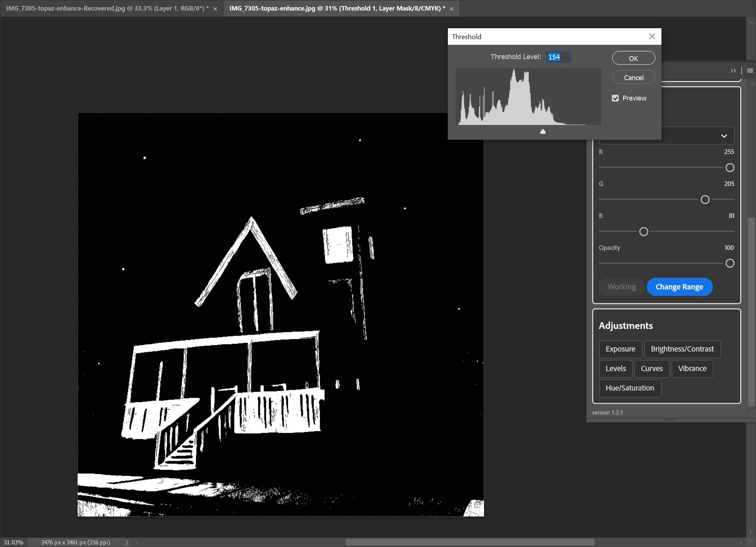Viewport: 756px width, 547px height.
Task: Switch to IMG_7305-topaz-enhance-Recovered.jpg tab
Action: pos(108,8)
